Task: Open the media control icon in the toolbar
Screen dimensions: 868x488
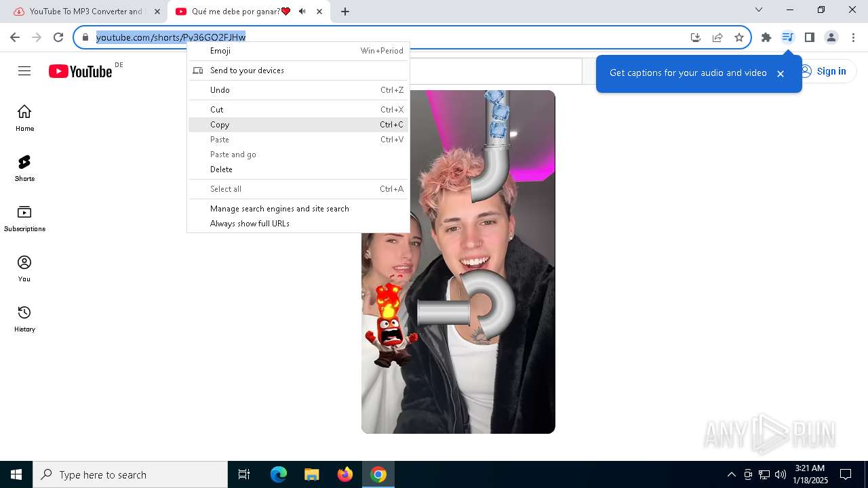Action: coord(787,37)
